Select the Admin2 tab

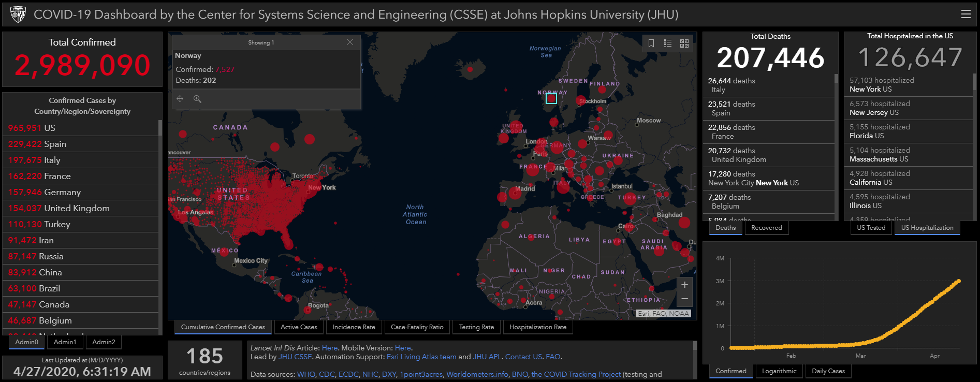click(x=104, y=342)
